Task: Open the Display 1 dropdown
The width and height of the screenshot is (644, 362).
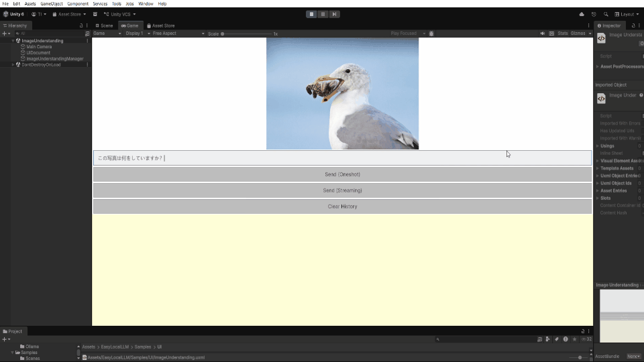Action: 138,34
